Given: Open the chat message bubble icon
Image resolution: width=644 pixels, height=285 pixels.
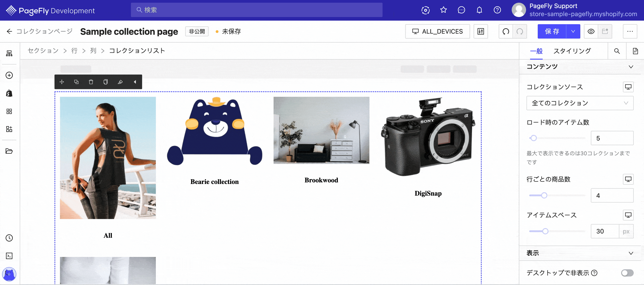Looking at the screenshot, I should [461, 10].
